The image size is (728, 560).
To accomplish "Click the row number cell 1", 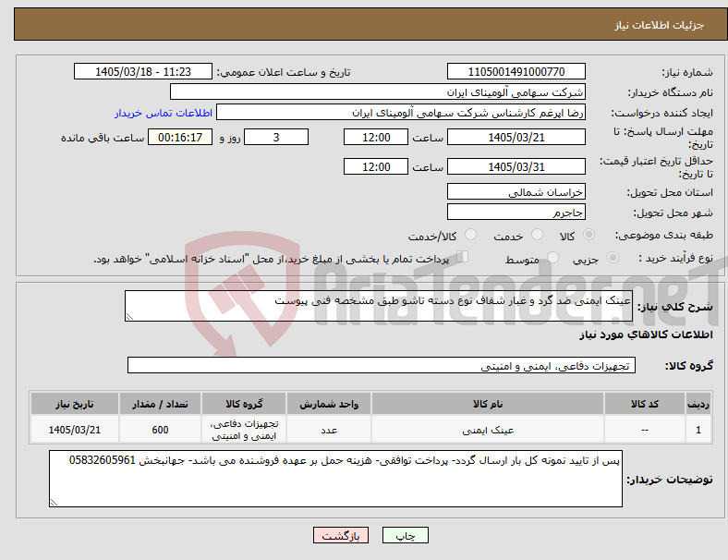I will 698,430.
